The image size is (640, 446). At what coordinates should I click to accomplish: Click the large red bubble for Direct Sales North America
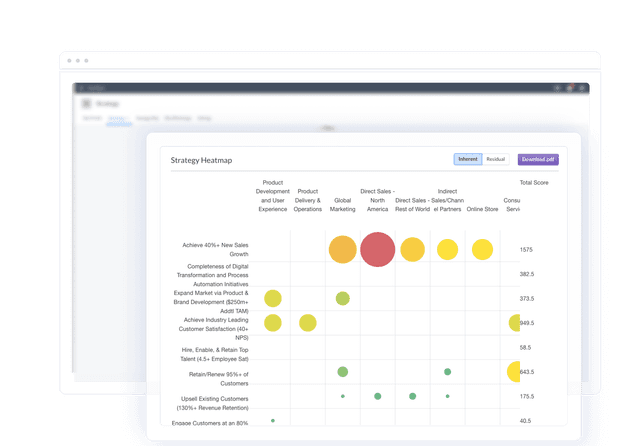pyautogui.click(x=378, y=249)
